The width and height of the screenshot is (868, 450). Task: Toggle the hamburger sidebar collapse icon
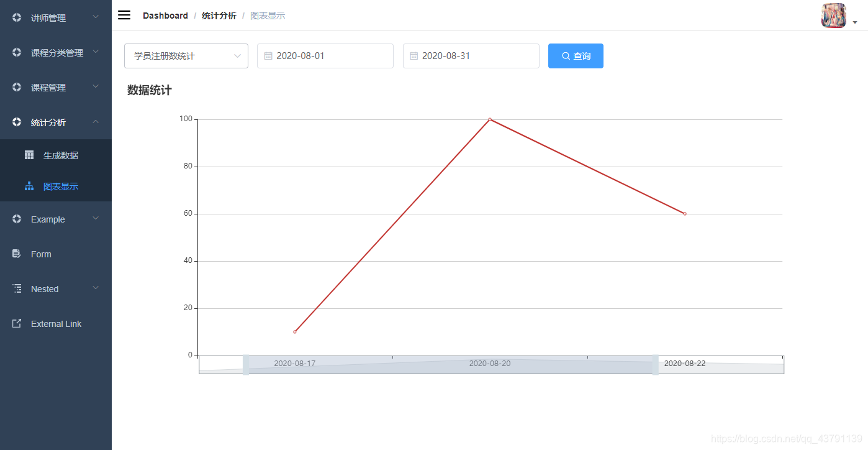(x=124, y=16)
